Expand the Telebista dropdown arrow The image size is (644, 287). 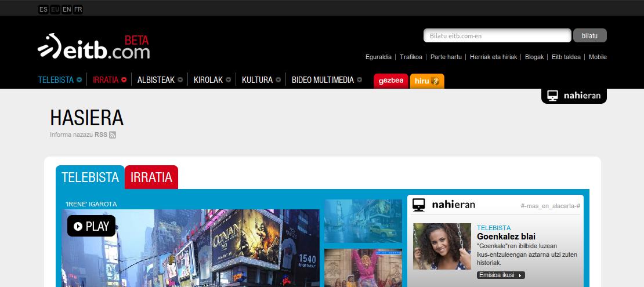pos(79,80)
